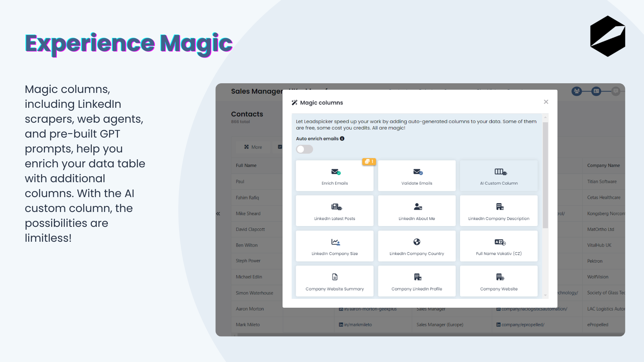
Task: Select Full Name Vokativ (CZ) card
Action: pos(499,246)
